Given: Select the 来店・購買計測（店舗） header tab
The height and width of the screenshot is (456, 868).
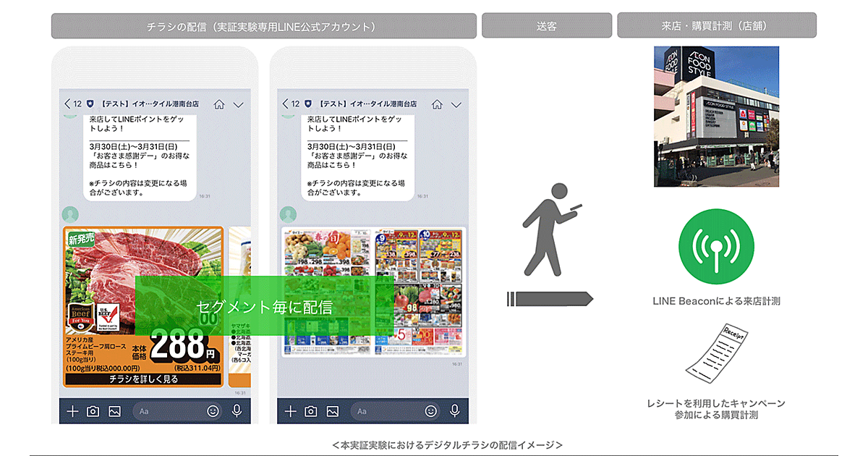Looking at the screenshot, I should (716, 26).
